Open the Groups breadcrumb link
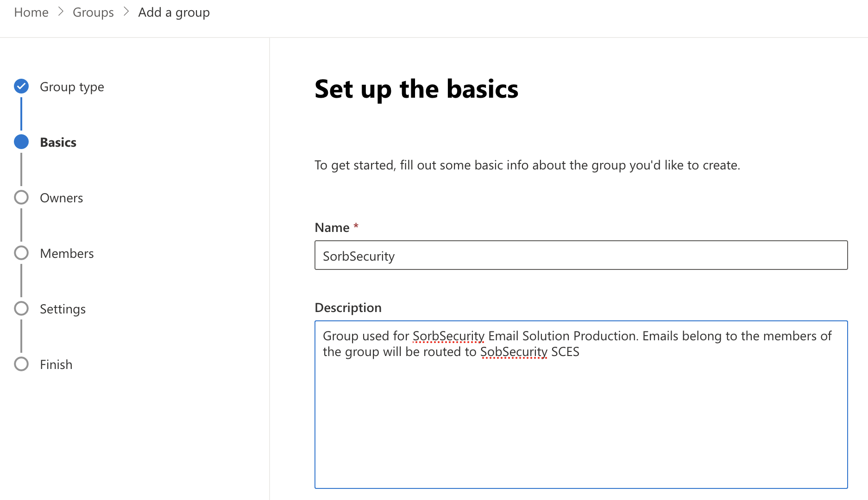The height and width of the screenshot is (500, 868). [x=93, y=12]
